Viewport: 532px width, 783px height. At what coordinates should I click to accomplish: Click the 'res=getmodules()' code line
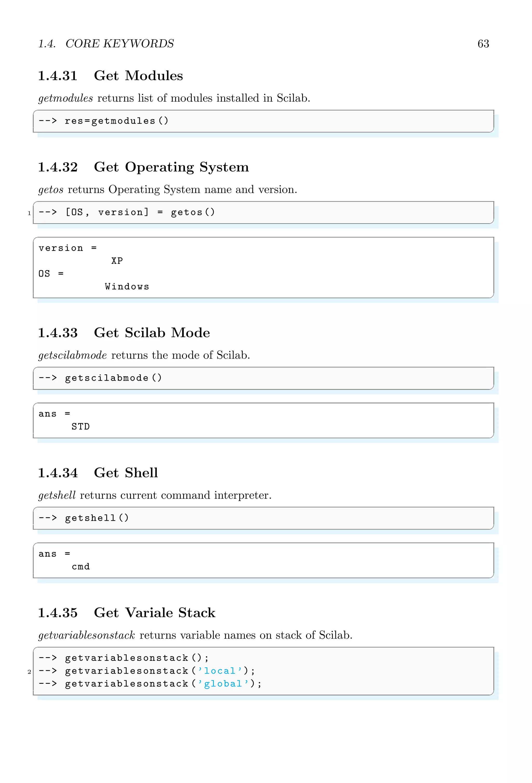(116, 121)
